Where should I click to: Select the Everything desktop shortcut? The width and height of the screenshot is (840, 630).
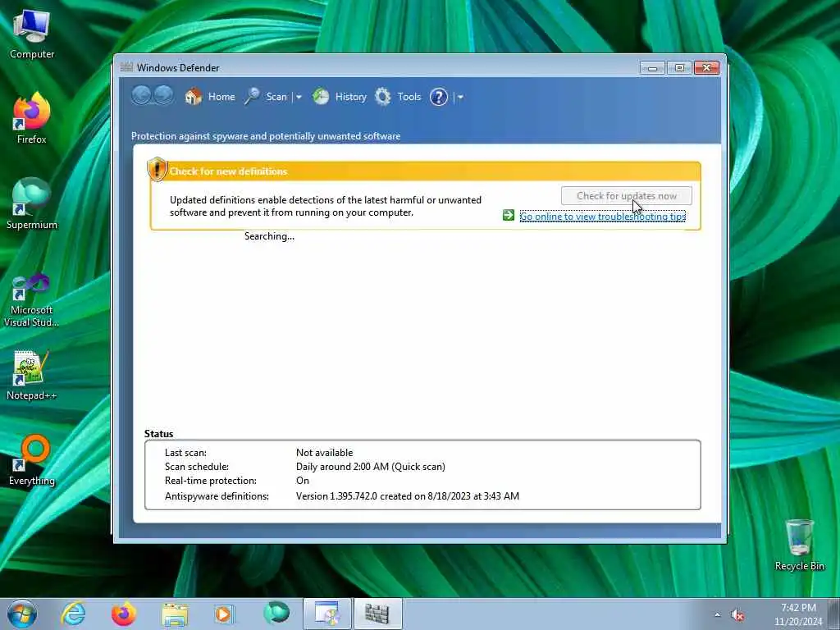click(x=32, y=459)
